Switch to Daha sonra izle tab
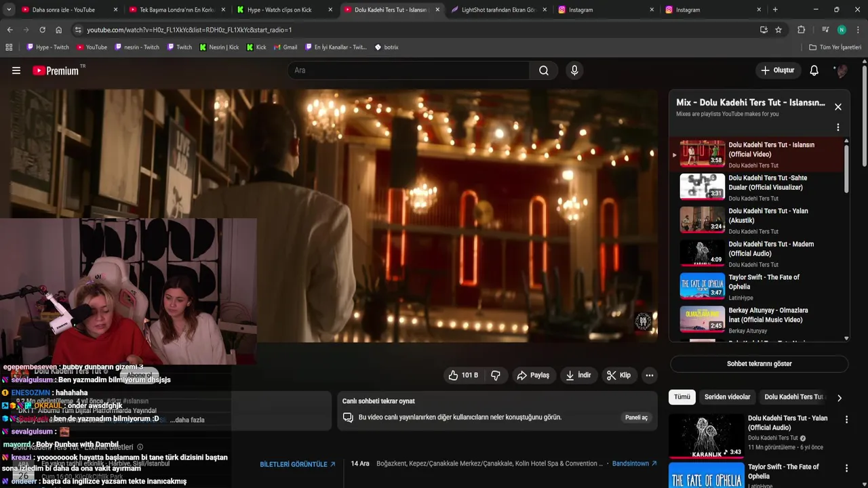The height and width of the screenshot is (488, 868). click(69, 9)
